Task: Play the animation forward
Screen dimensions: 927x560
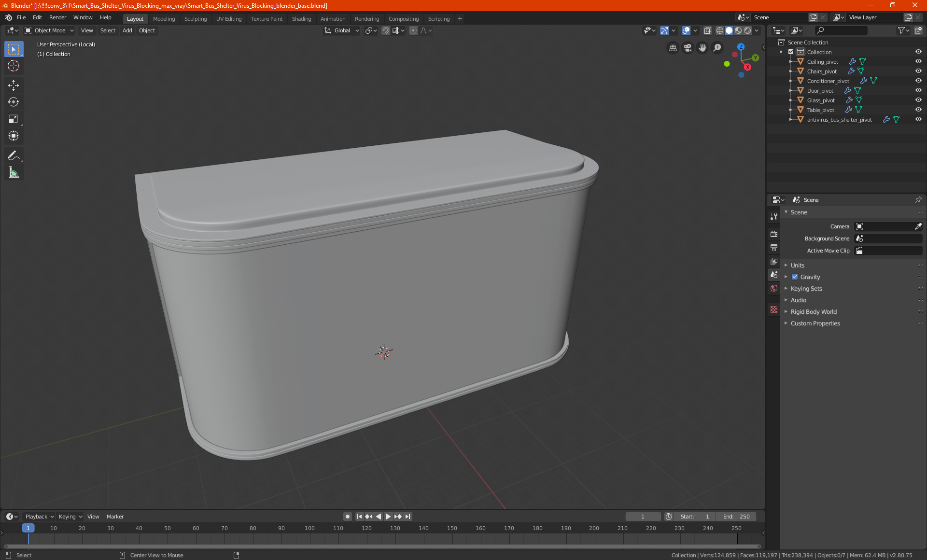Action: click(x=388, y=517)
